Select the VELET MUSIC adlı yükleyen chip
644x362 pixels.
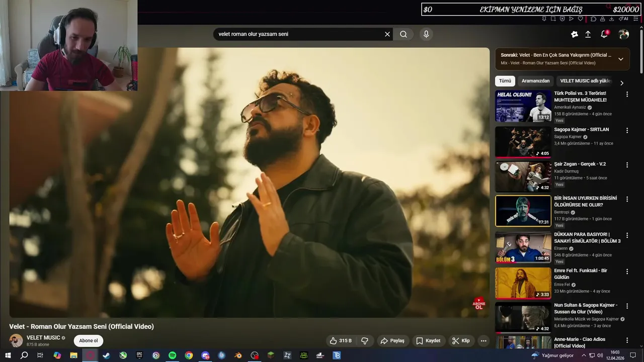(585, 81)
